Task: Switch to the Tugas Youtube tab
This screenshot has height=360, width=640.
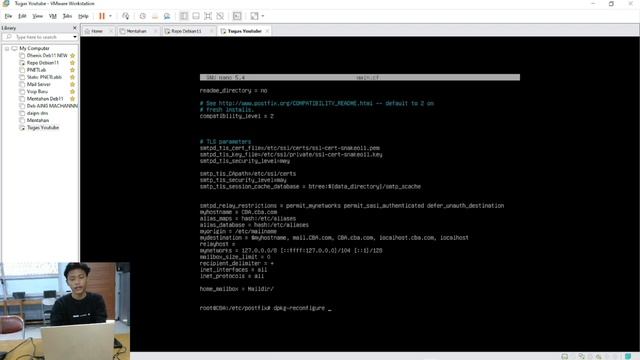Action: [244, 31]
